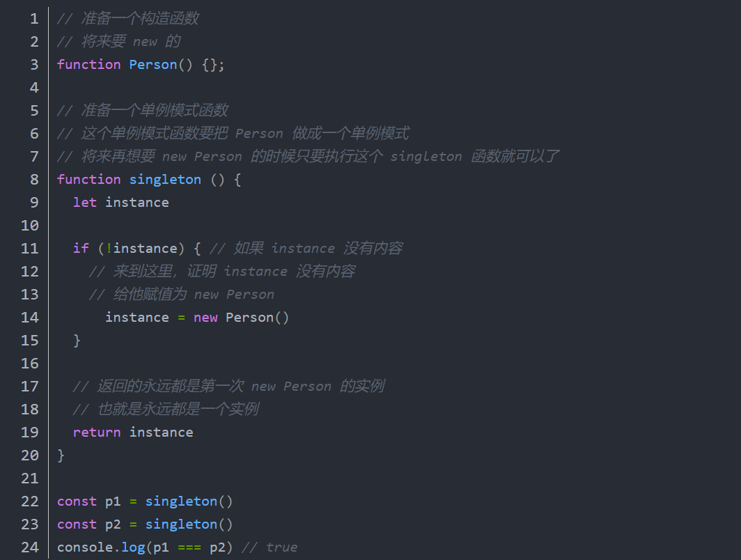Click the 'log' method in console.log
Image resolution: width=741 pixels, height=560 pixels.
coord(133,547)
